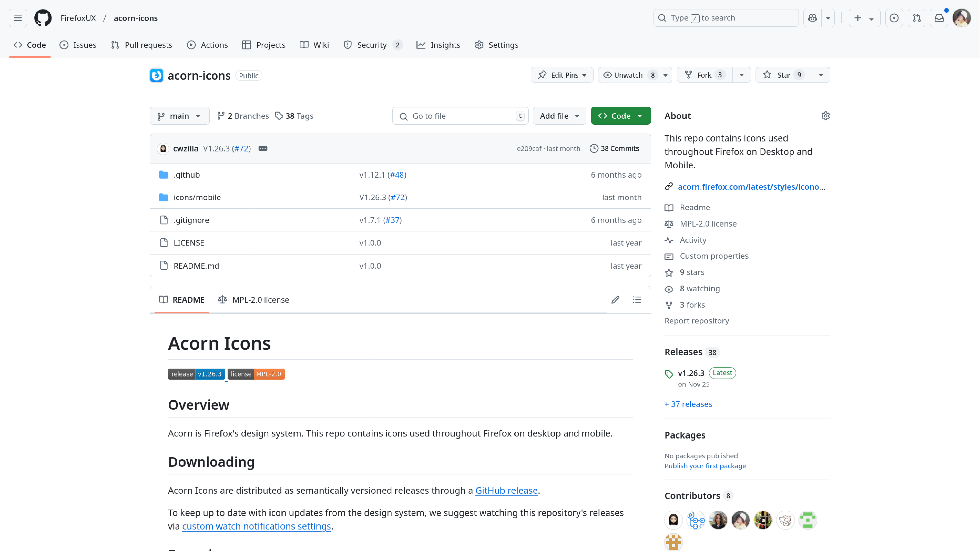Open the hamburger navigation menu
The width and height of the screenshot is (980, 551).
18,18
